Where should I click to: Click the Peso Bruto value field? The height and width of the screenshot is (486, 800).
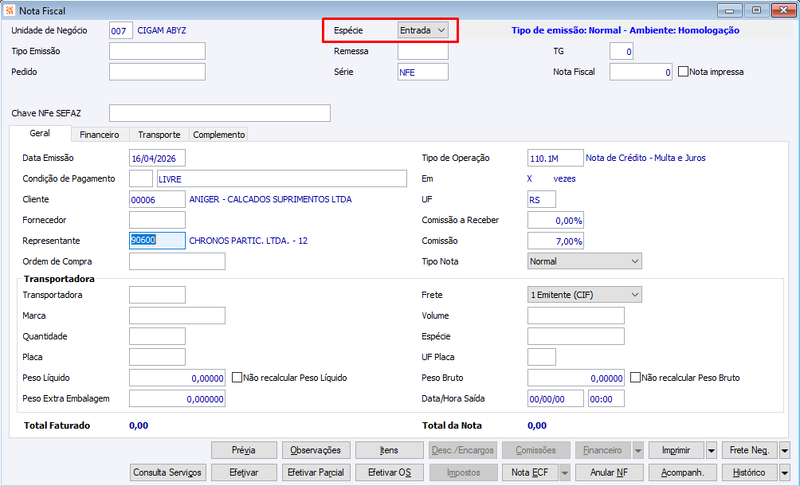tap(576, 378)
